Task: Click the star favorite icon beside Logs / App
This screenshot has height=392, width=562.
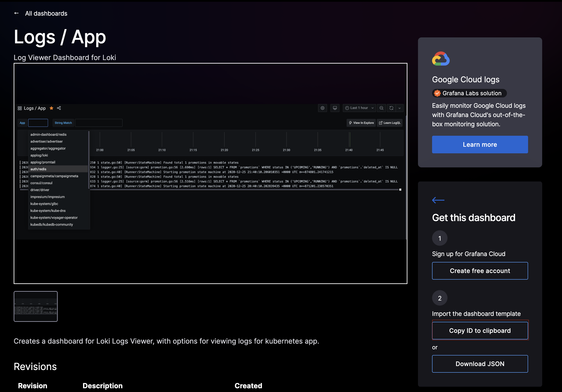Action: [51, 108]
